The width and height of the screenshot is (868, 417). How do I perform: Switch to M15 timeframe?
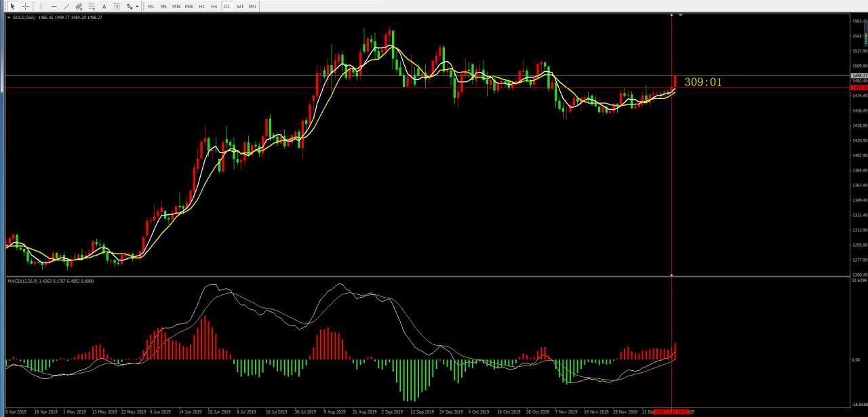pos(176,6)
